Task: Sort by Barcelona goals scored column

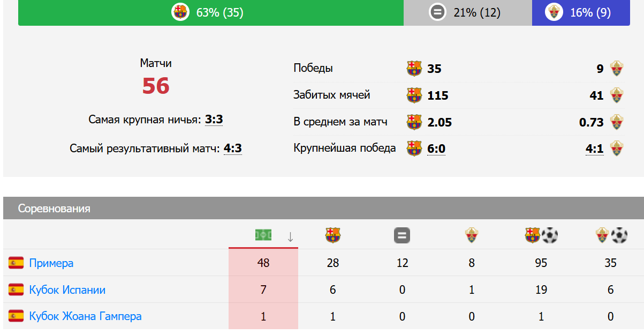Action: point(541,235)
